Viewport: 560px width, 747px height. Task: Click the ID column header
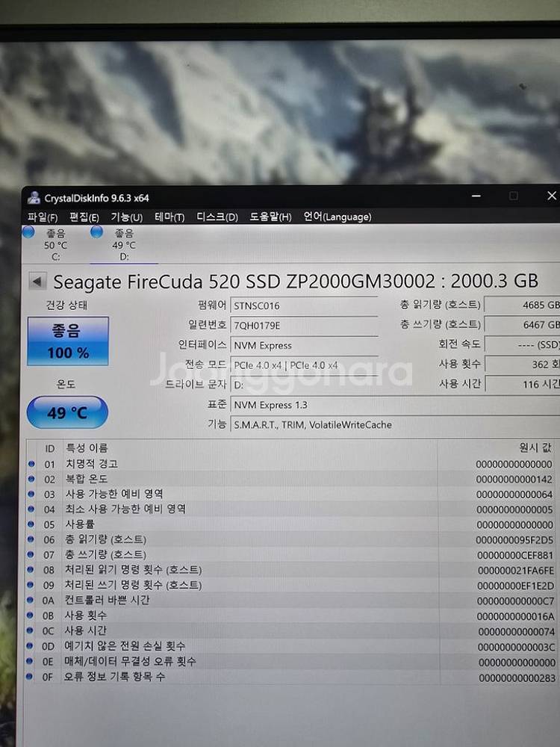pyautogui.click(x=49, y=448)
